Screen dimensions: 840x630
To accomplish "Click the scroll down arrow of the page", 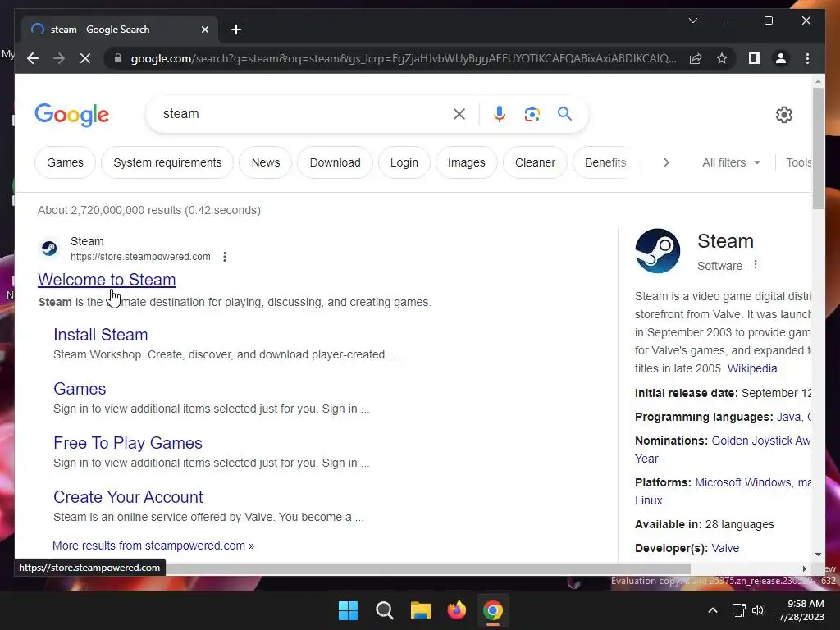I will point(818,555).
